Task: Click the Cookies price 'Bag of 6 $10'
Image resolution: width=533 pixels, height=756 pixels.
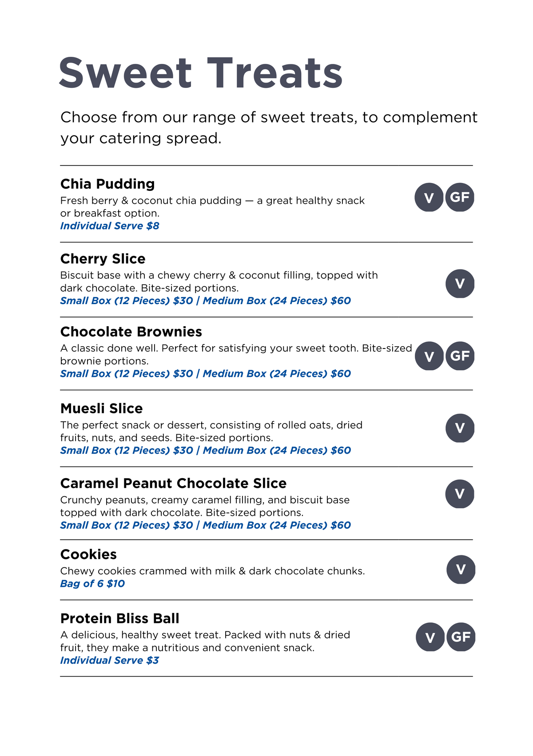Action: tap(92, 584)
